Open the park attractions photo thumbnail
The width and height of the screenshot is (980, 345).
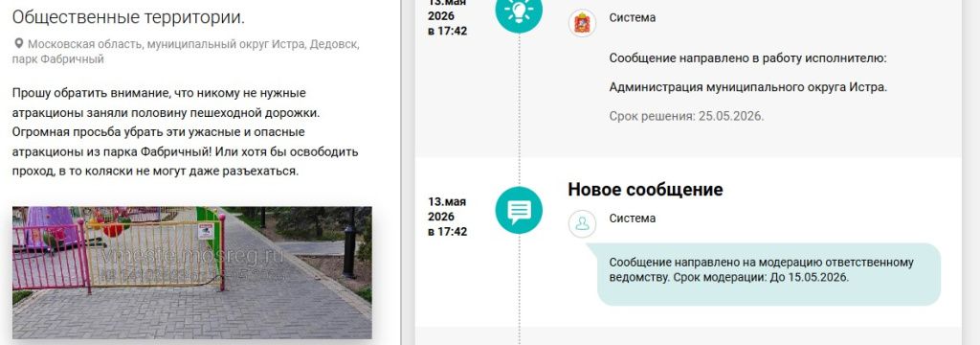tap(191, 272)
